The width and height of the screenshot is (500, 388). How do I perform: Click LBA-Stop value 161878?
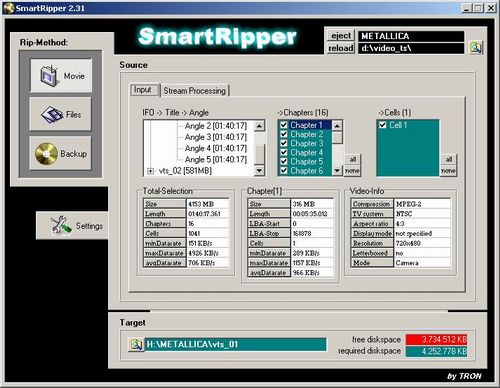click(312, 233)
